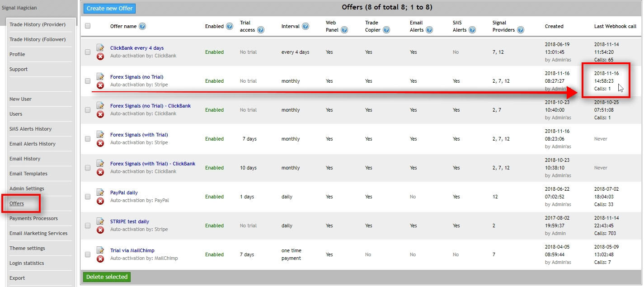This screenshot has width=644, height=287.
Task: Open help for the Signal Providers column
Action: point(521,29)
